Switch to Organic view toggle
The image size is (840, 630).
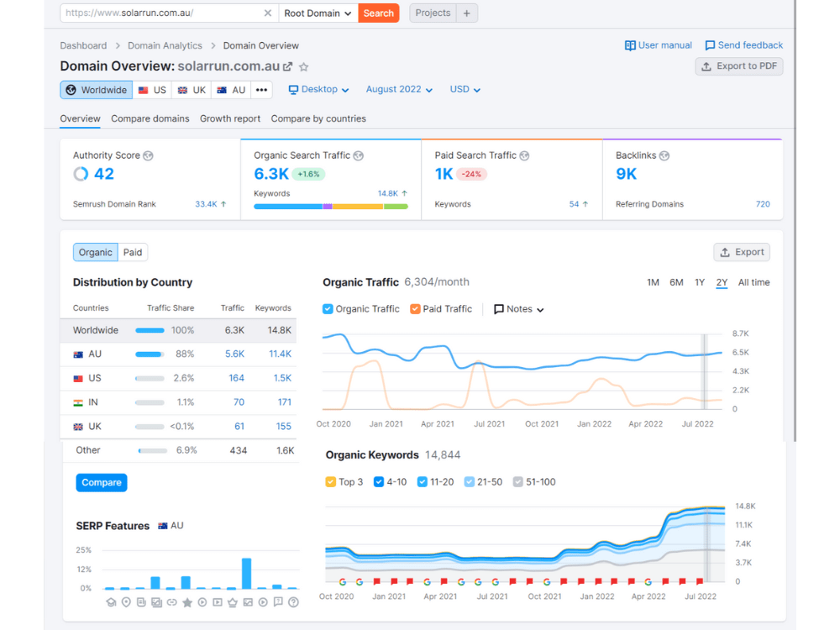[96, 252]
